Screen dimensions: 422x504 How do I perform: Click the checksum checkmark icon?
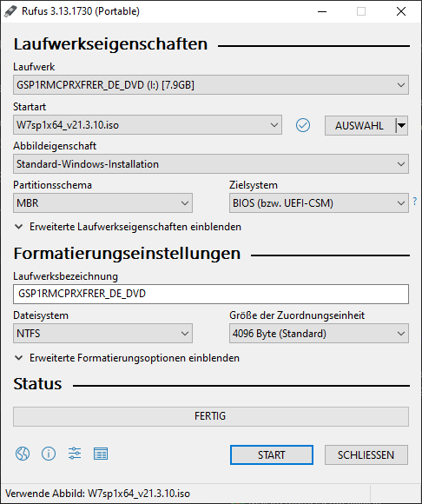click(303, 125)
